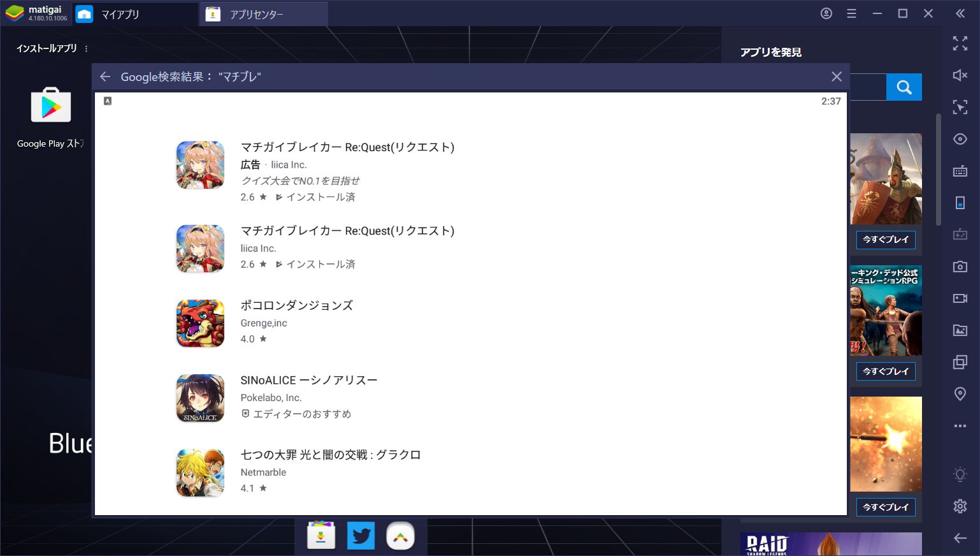Switch to the マイアプリ tab
The width and height of the screenshot is (980, 556).
(134, 14)
